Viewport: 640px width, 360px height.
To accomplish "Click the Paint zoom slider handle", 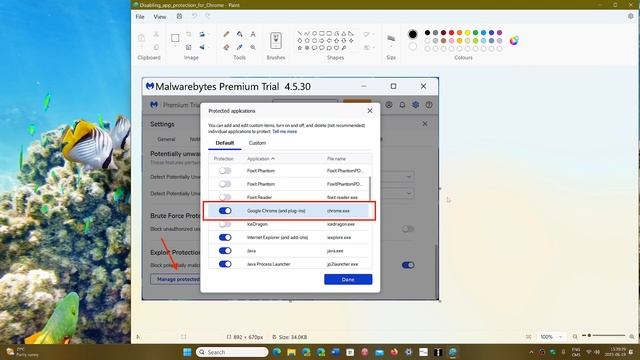I will [x=589, y=336].
